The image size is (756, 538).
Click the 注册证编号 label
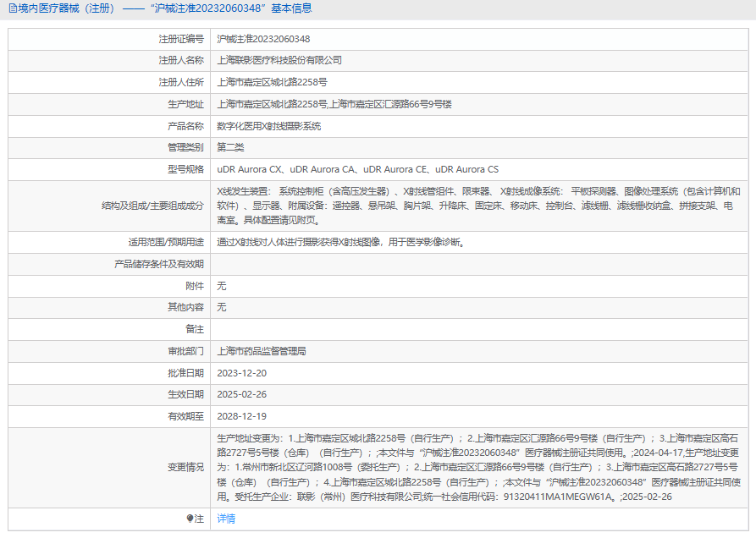point(181,39)
